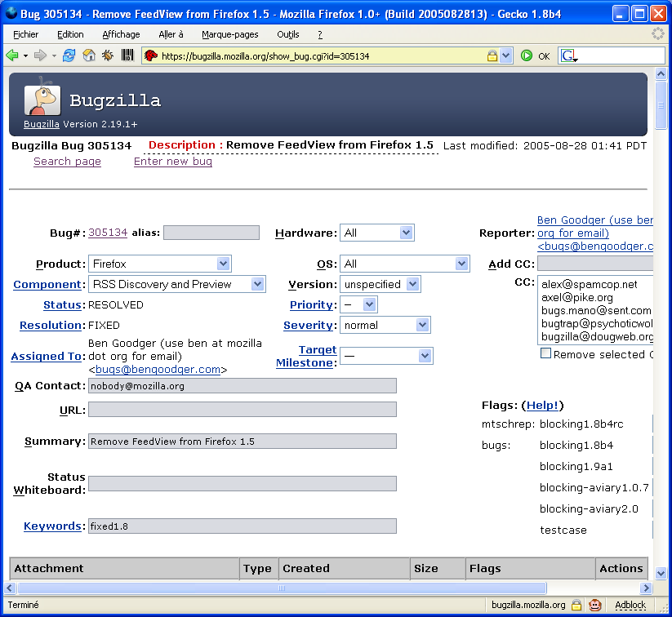Open the Forward history dropdown arrow
The height and width of the screenshot is (617, 672).
pyautogui.click(x=54, y=55)
